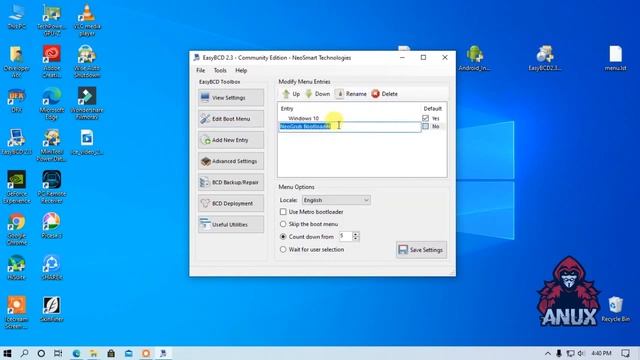Open the Useful Utilities section

231,224
